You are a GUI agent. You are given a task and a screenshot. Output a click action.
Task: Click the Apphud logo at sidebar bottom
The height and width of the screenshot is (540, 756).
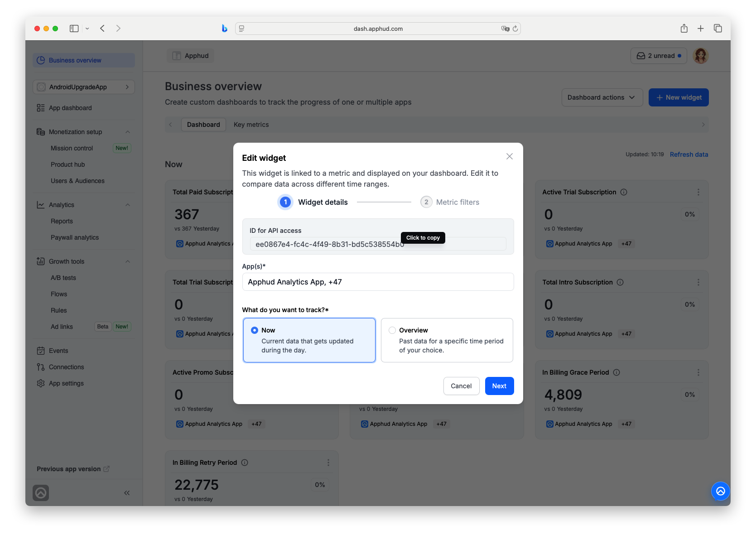point(41,493)
